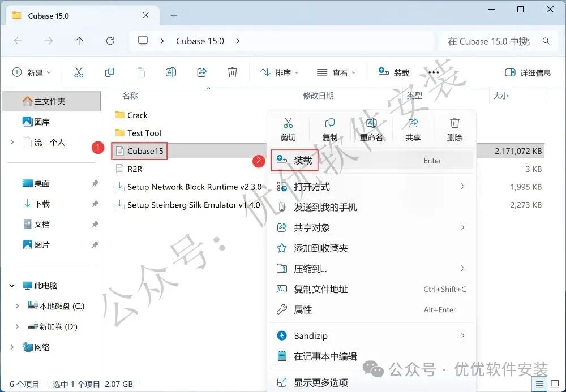The image size is (566, 392).
Task: Click the 删除 icon in context menu
Action: pos(454,123)
